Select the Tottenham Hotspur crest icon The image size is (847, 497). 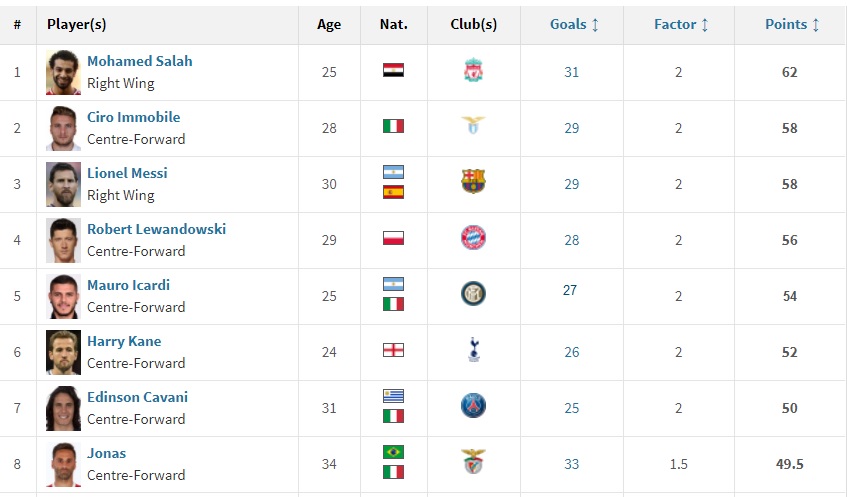pyautogui.click(x=474, y=350)
